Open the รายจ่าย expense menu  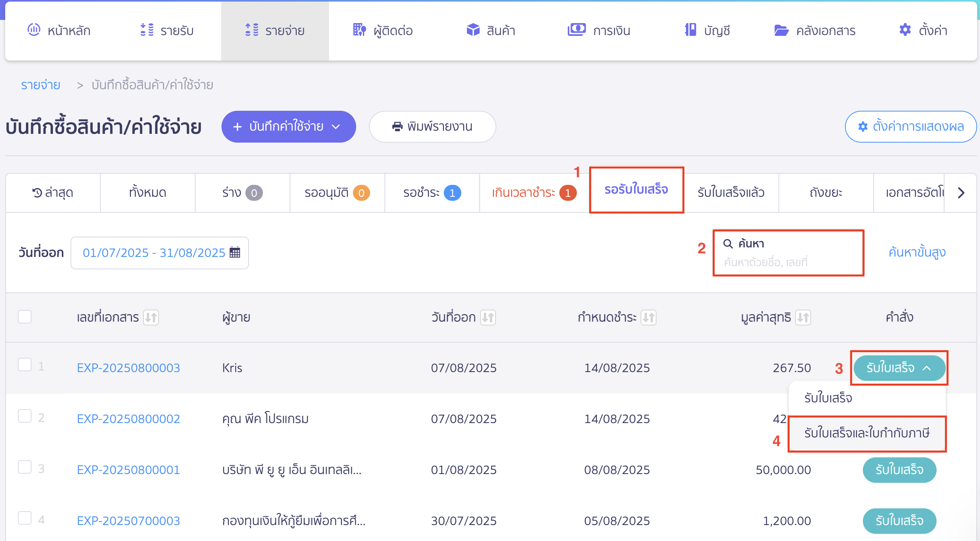274,30
